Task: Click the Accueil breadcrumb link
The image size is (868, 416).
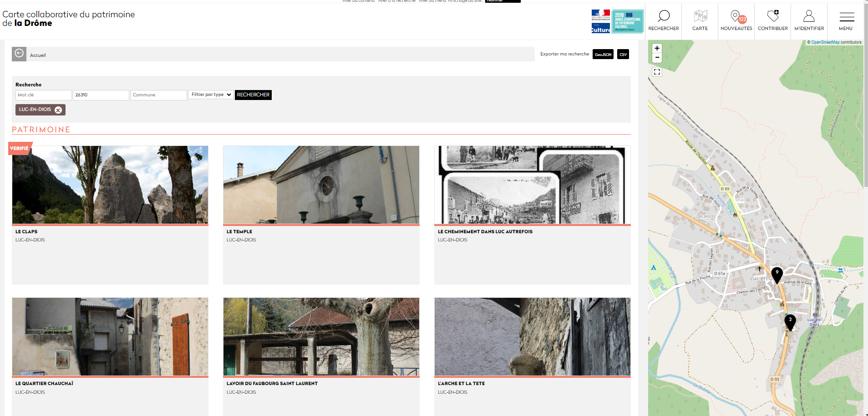Action: click(x=38, y=55)
